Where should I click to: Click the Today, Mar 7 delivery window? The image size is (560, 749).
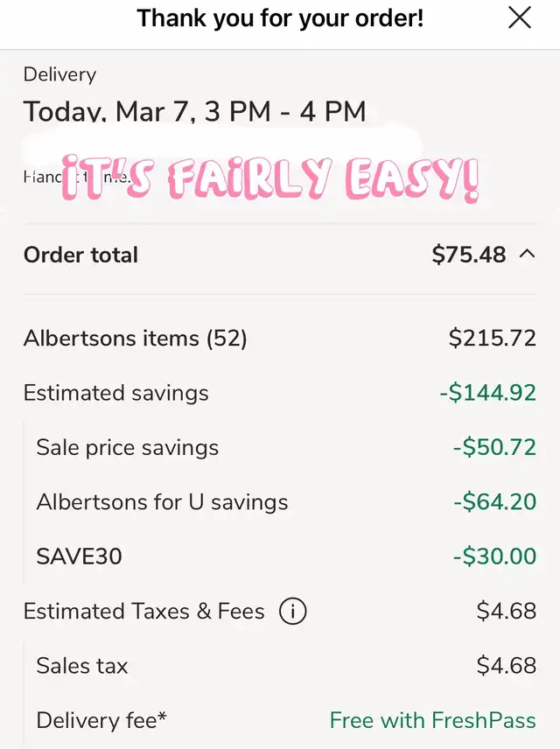pyautogui.click(x=194, y=112)
